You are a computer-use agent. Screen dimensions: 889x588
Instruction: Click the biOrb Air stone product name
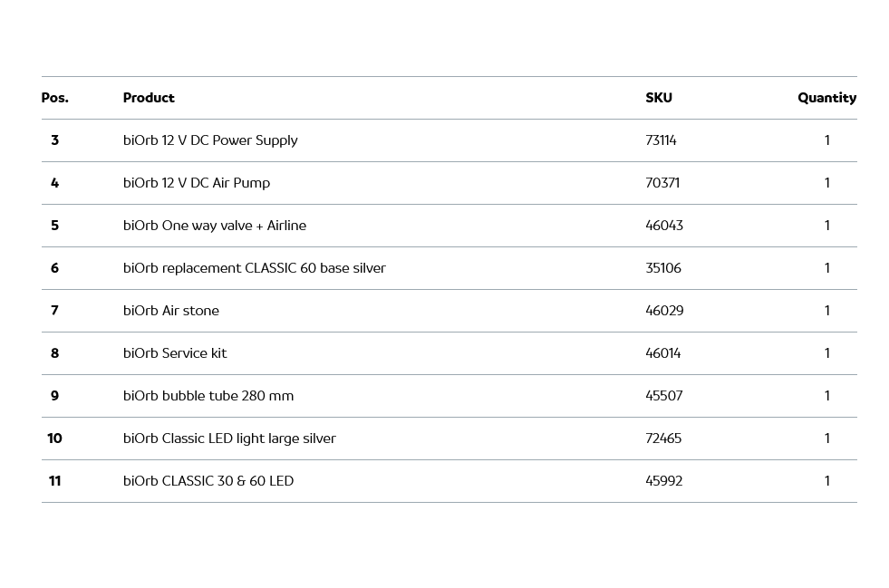point(171,311)
